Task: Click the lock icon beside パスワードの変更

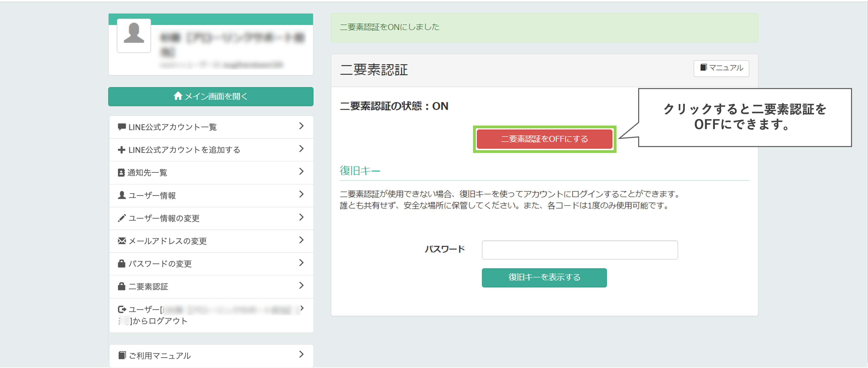Action: pyautogui.click(x=122, y=264)
